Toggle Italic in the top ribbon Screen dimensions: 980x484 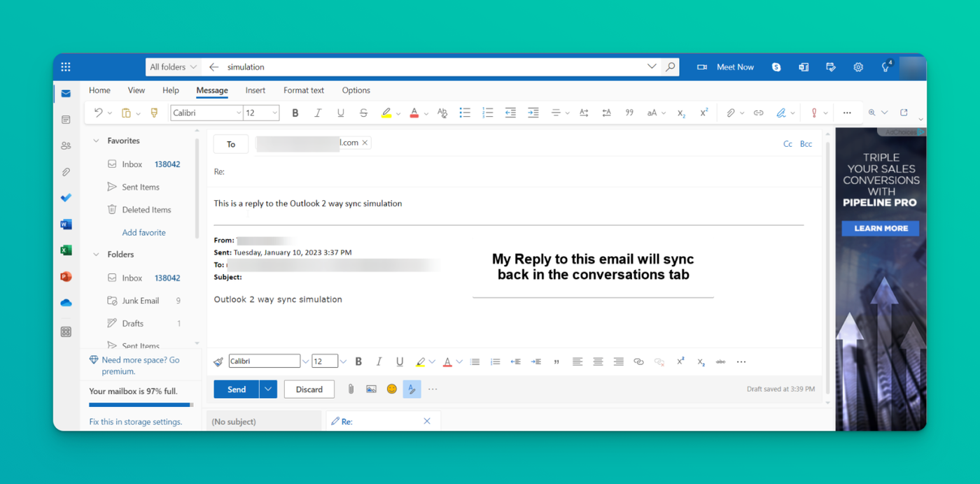[x=318, y=113]
